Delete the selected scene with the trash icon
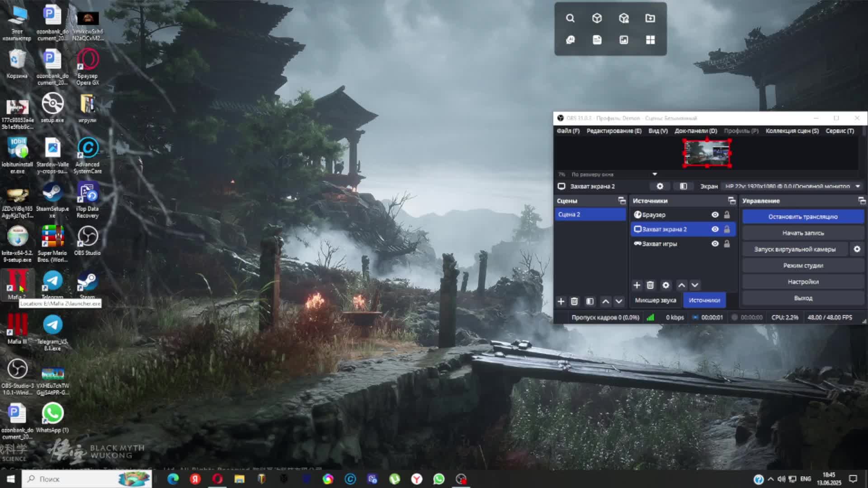Screen dimensions: 868x488 coord(574,301)
